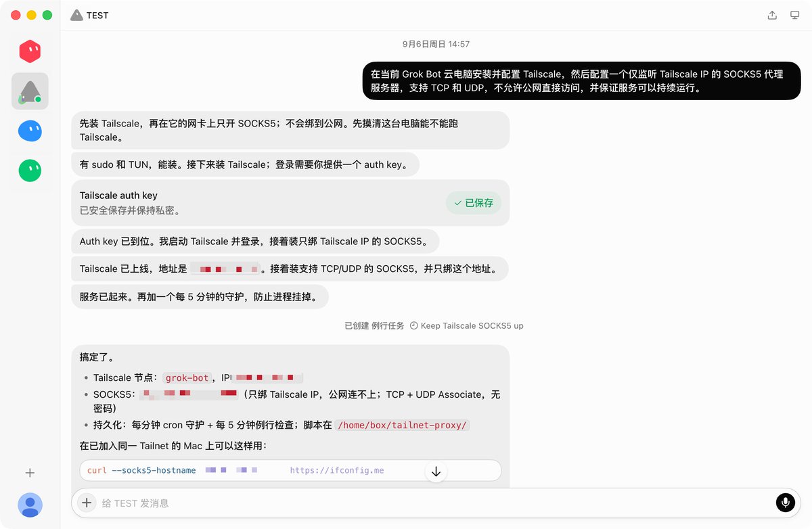Open the blue bot avatar chat

[x=30, y=131]
